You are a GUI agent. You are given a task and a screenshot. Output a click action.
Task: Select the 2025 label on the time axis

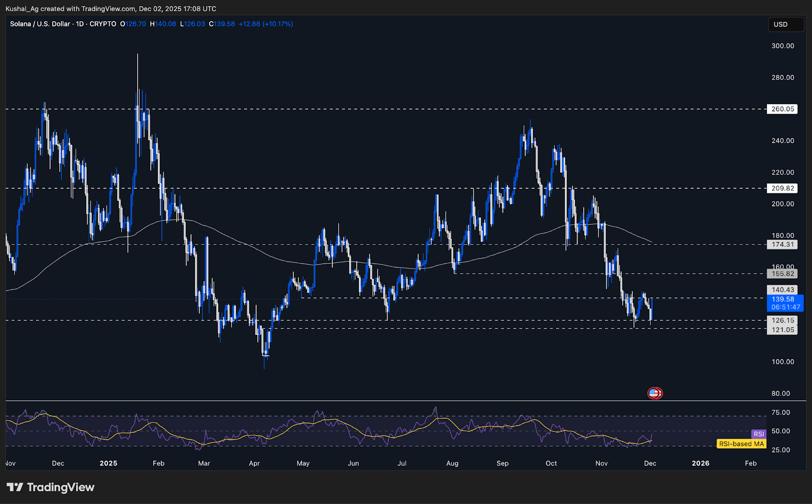click(x=109, y=463)
